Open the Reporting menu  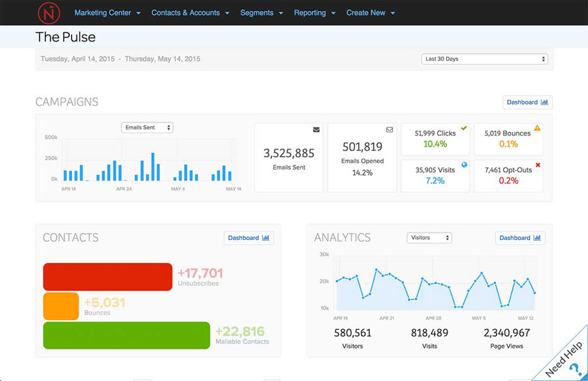[314, 12]
